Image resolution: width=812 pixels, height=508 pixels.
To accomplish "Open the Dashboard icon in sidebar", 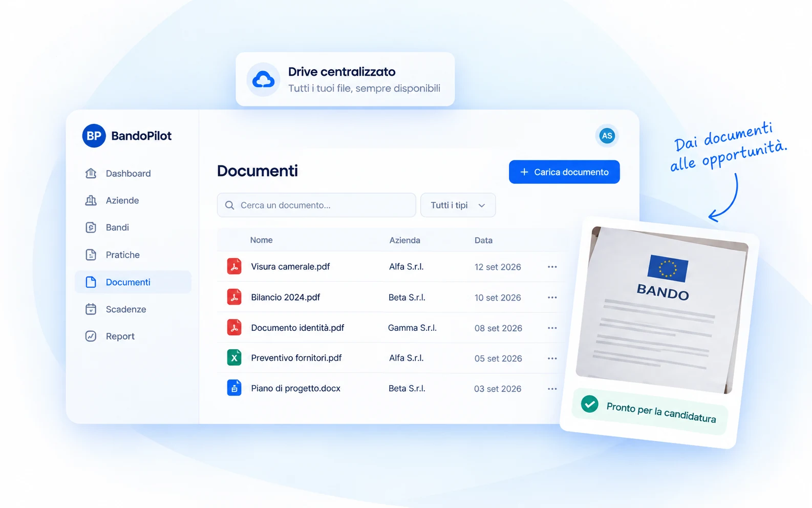I will coord(91,173).
